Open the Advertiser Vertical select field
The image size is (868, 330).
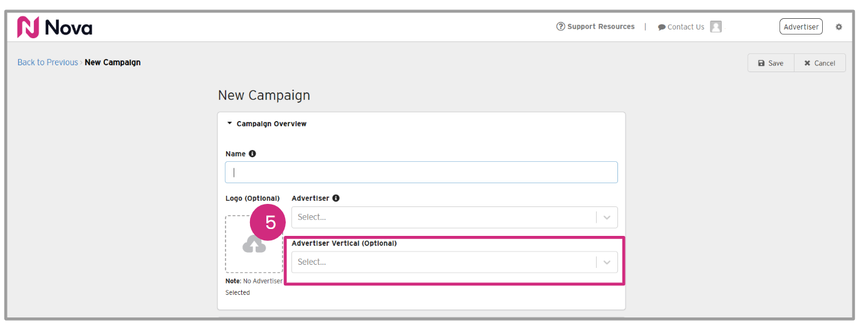click(x=443, y=262)
